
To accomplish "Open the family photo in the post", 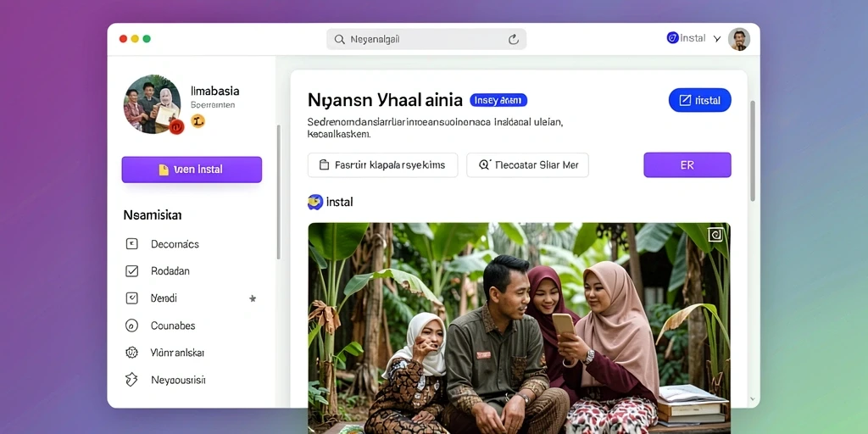I will pos(519,328).
